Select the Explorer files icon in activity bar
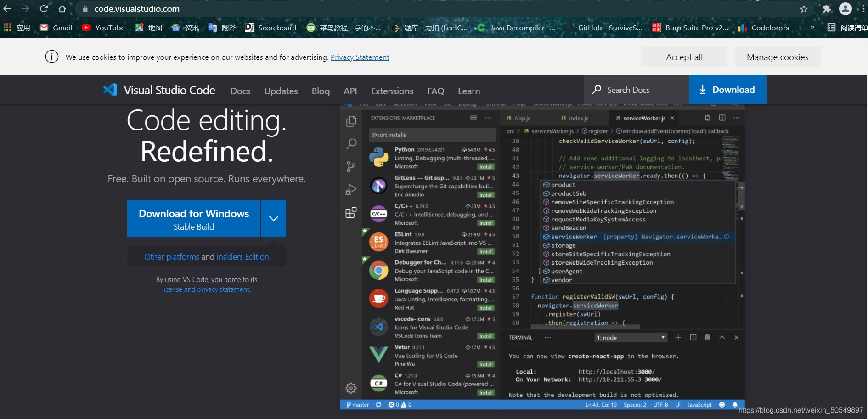The height and width of the screenshot is (419, 868). coord(351,121)
